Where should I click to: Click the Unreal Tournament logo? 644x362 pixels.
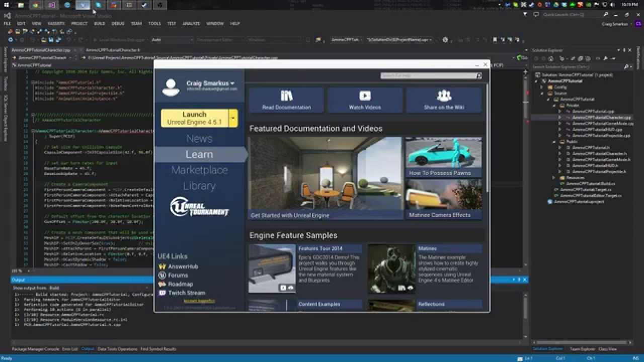199,207
